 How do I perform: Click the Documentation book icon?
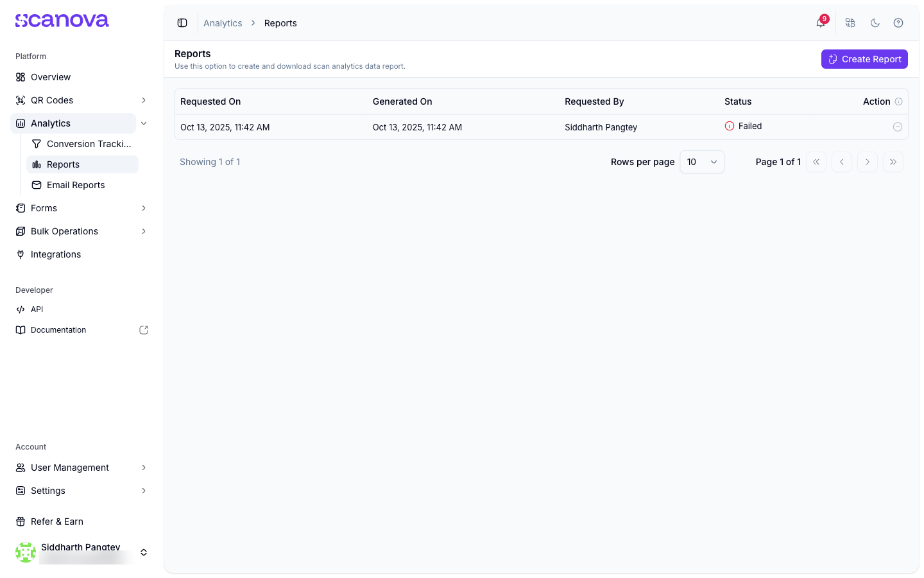coord(21,330)
